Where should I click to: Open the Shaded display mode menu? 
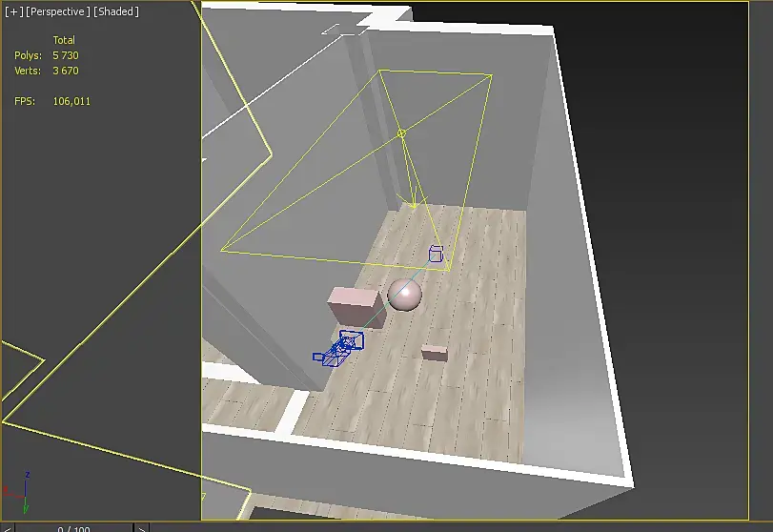[116, 11]
